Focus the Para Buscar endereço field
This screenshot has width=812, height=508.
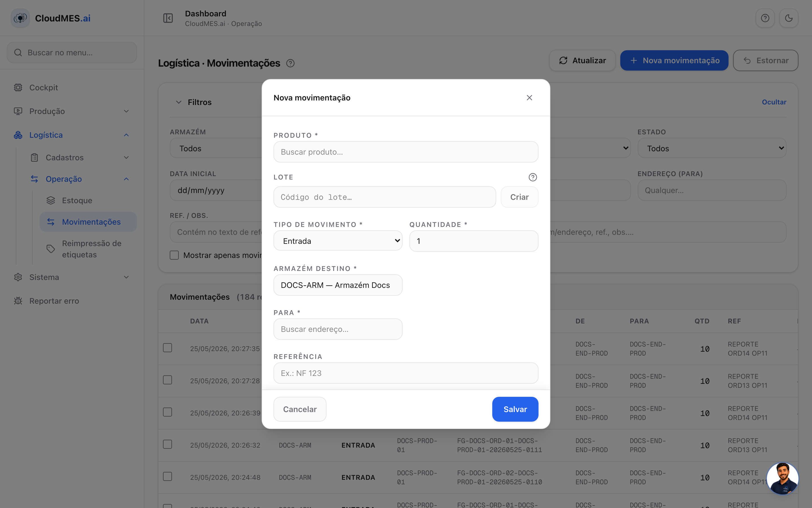pos(338,329)
